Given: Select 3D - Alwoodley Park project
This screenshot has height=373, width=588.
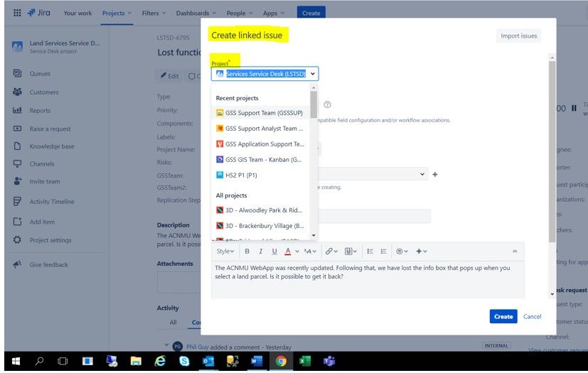Looking at the screenshot, I should [x=261, y=210].
